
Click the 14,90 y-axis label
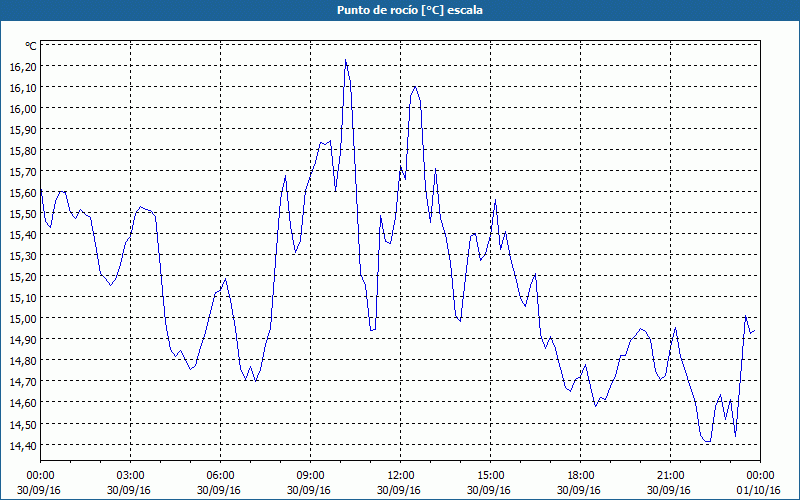[x=23, y=339]
